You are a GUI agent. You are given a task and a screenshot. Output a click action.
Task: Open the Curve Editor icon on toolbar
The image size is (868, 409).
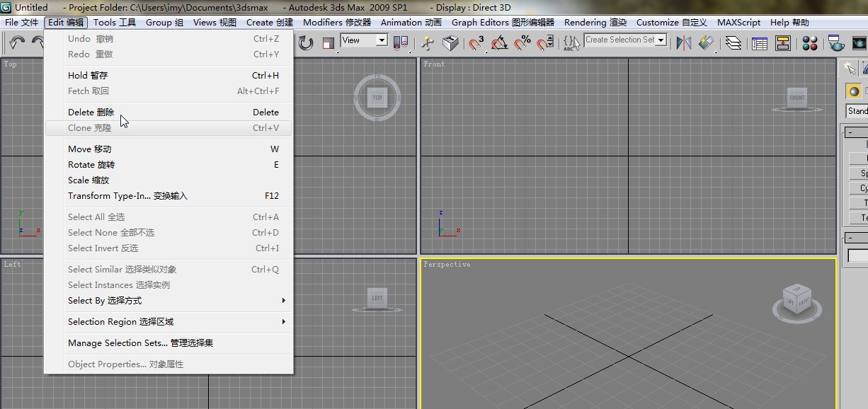759,42
